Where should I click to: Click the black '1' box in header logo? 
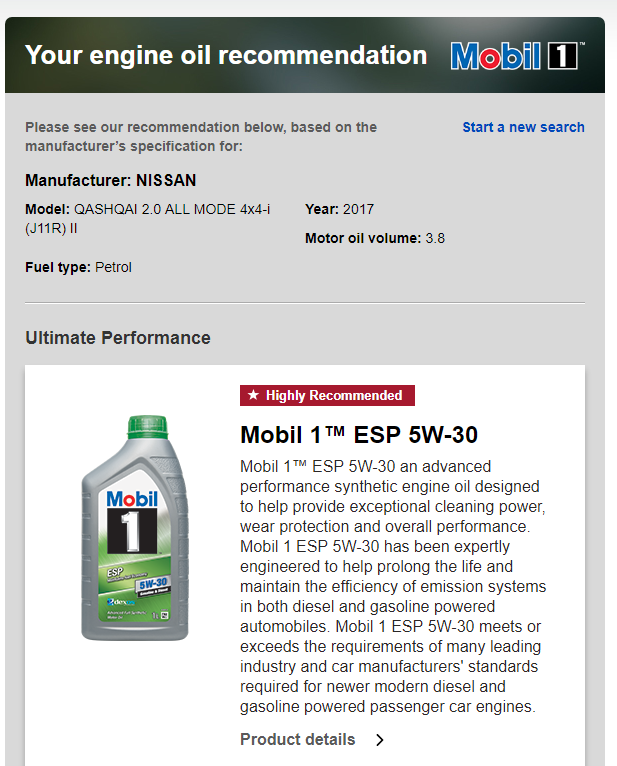click(x=563, y=56)
